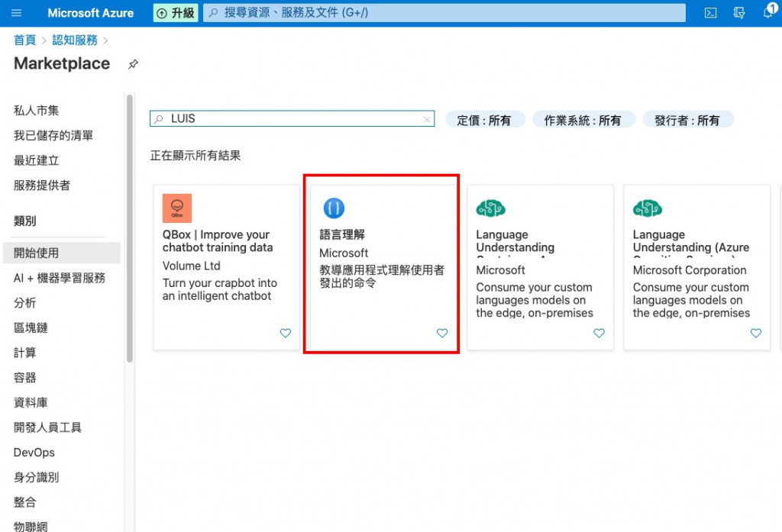Viewport: 782px width, 532px height.
Task: Select 私人市集 in the sidebar
Action: pyautogui.click(x=37, y=110)
